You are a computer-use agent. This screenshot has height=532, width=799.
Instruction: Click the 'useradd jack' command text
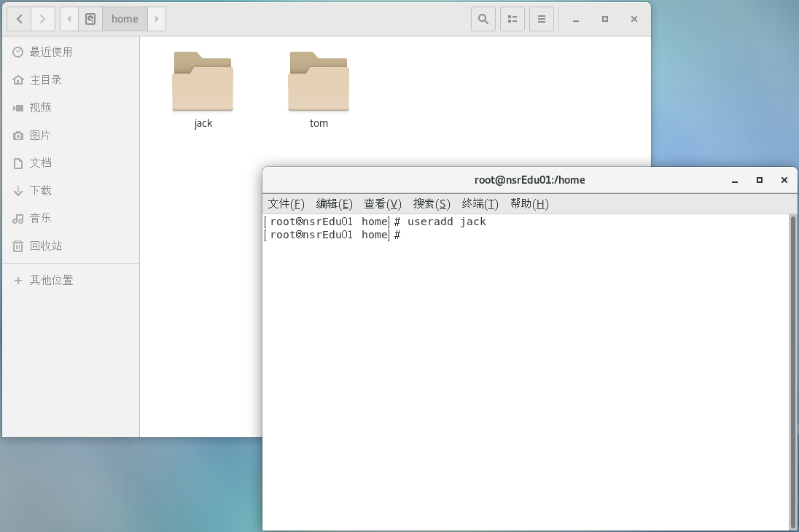tap(447, 222)
